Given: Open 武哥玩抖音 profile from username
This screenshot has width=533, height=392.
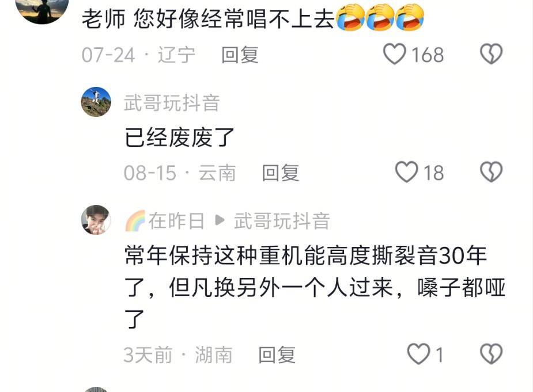Looking at the screenshot, I should 172,102.
